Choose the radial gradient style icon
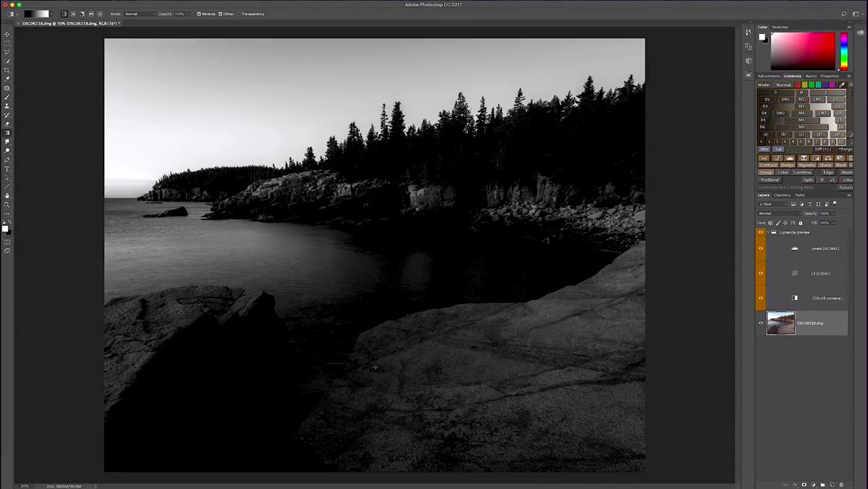This screenshot has height=489, width=868. [x=73, y=14]
